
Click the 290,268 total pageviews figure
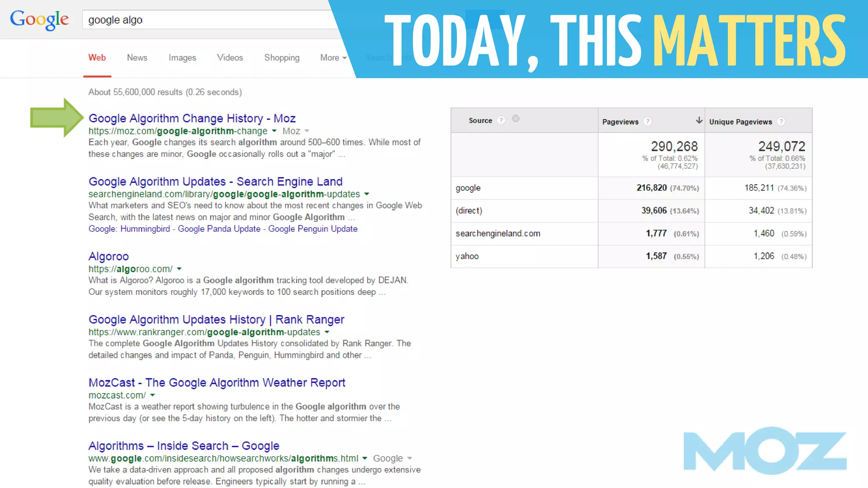coord(674,147)
